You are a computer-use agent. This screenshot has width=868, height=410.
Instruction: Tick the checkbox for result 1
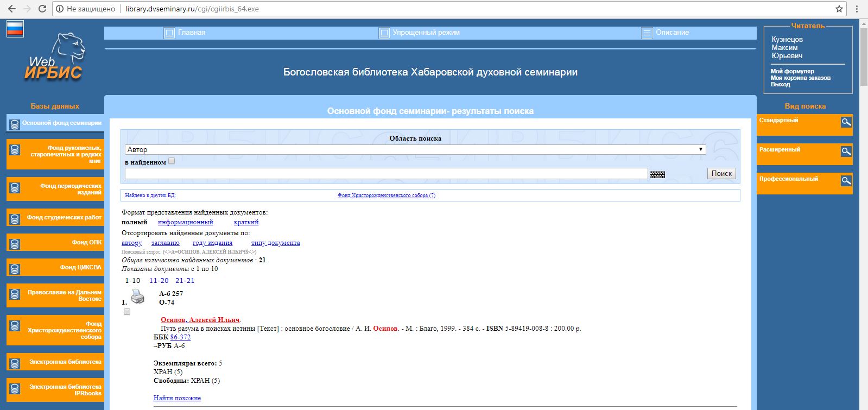tap(127, 312)
